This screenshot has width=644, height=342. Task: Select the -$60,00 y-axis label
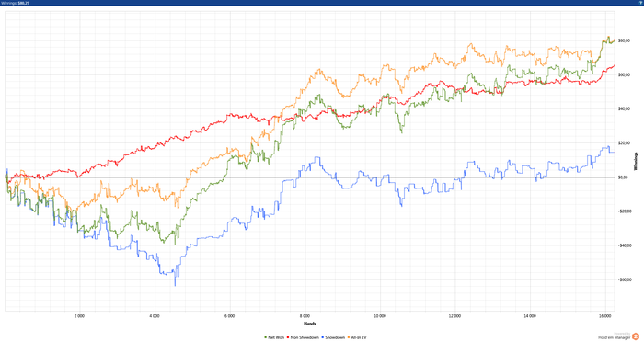[x=625, y=279]
